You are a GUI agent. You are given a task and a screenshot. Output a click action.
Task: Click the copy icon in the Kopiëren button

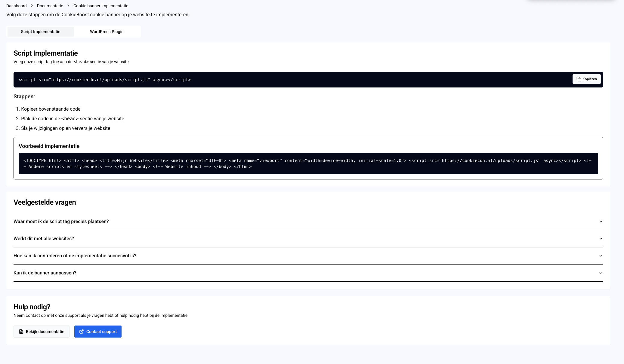point(579,79)
